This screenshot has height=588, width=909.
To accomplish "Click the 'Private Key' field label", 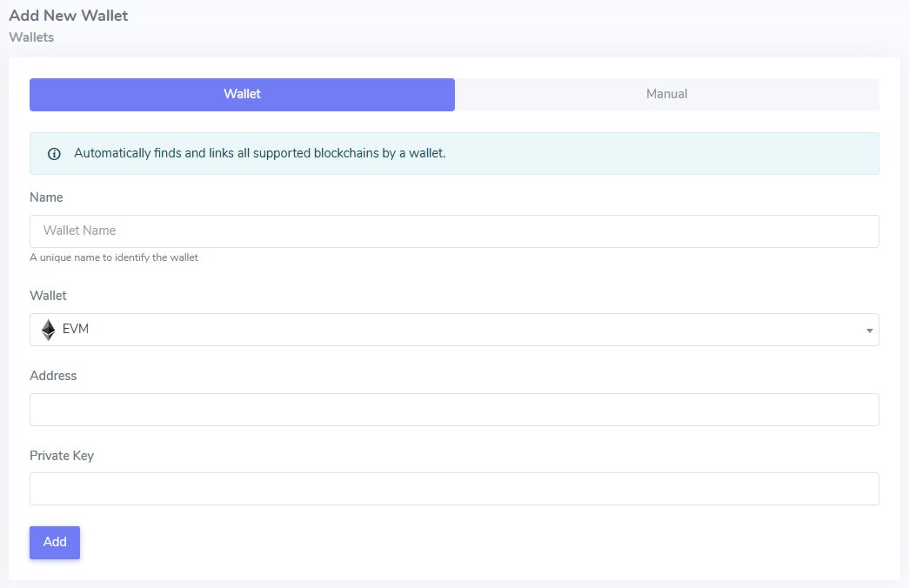I will click(62, 456).
